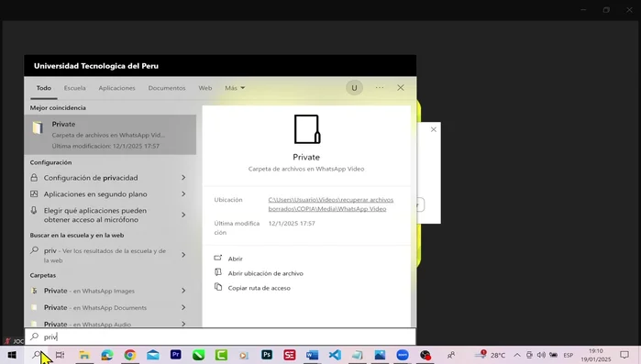Select the Private best match result
This screenshot has height=364, width=641.
tap(110, 135)
